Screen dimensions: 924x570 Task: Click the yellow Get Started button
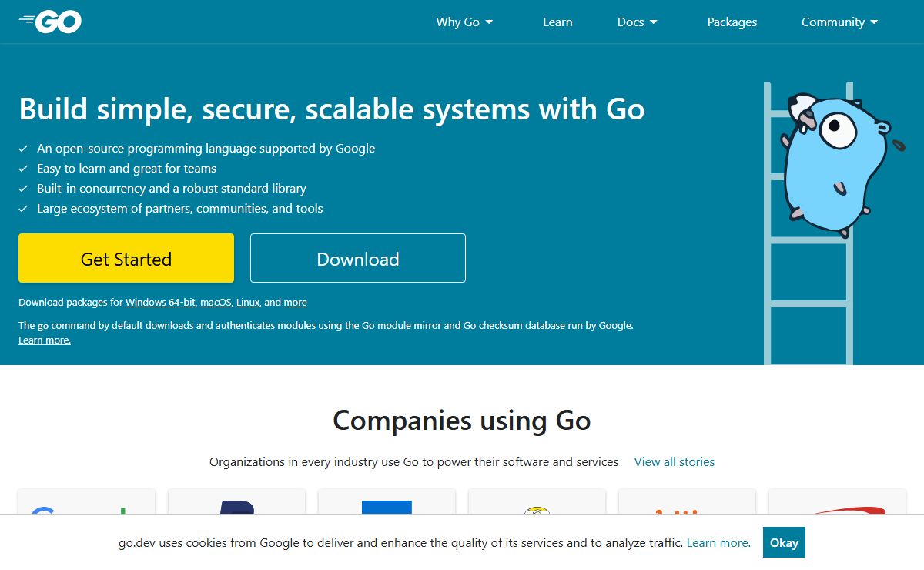(x=126, y=258)
